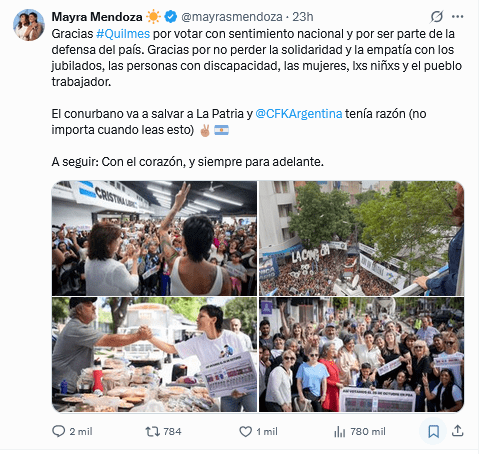Open the 23h timestamp link
Viewport: 481px width, 454px height.
tap(303, 17)
